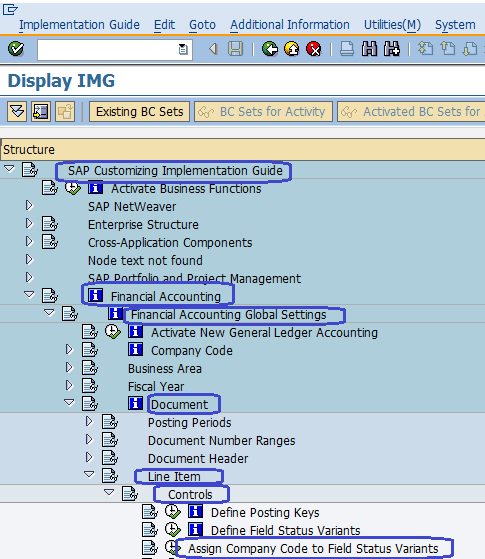This screenshot has width=485, height=559.
Task: Click the green checkmark Enter icon
Action: 16,49
